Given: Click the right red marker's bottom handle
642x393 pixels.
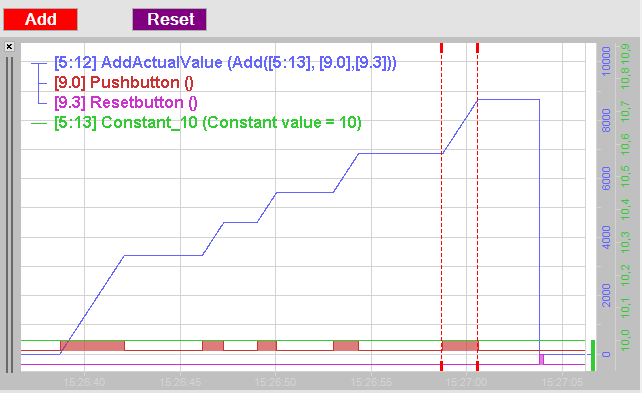Looking at the screenshot, I should (x=477, y=366).
